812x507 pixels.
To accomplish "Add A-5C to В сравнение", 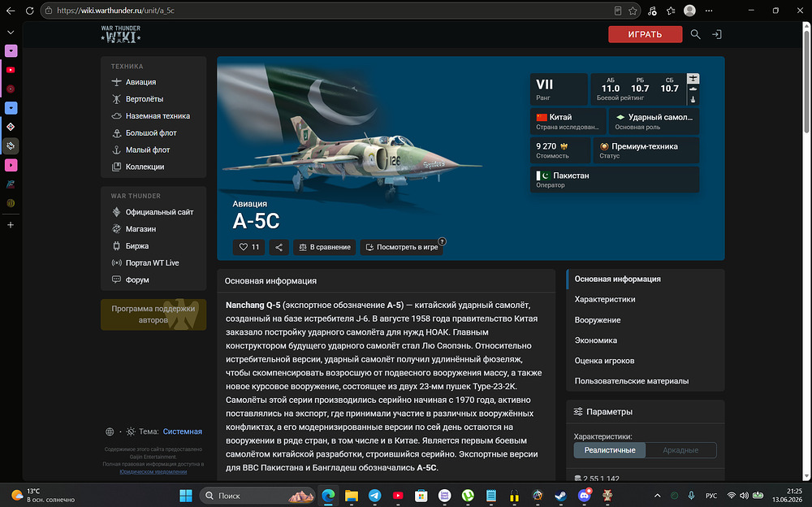I will tap(325, 247).
